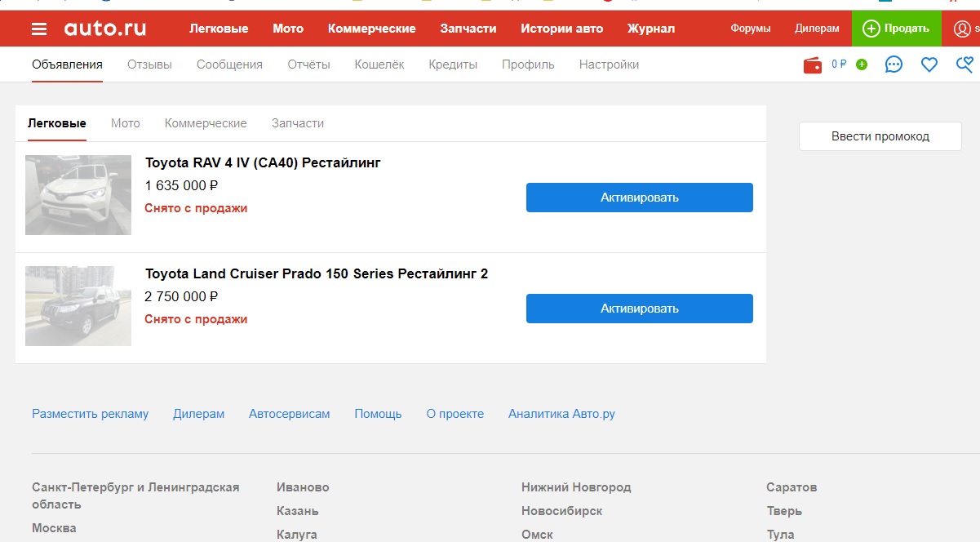Open Помощь footer link
This screenshot has height=542, width=980.
click(378, 414)
